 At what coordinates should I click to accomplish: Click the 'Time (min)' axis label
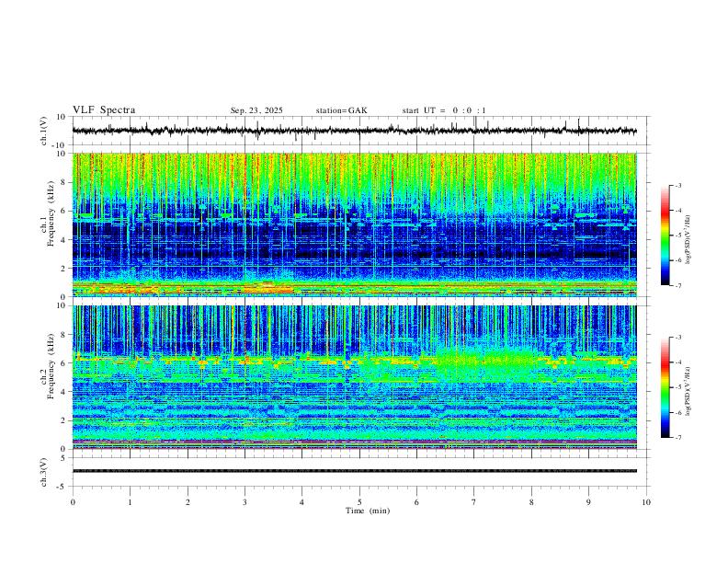click(368, 511)
